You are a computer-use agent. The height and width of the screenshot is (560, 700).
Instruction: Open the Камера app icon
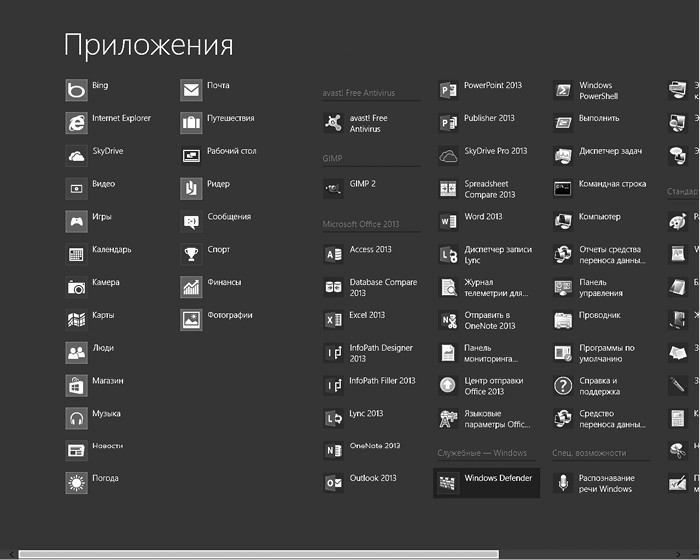pyautogui.click(x=76, y=287)
